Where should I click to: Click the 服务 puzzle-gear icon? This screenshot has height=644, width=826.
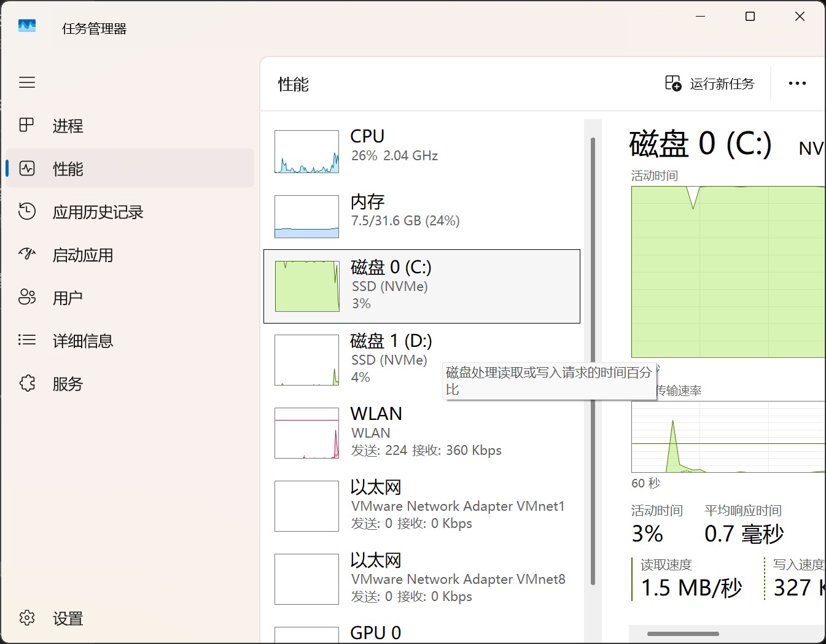tap(27, 383)
